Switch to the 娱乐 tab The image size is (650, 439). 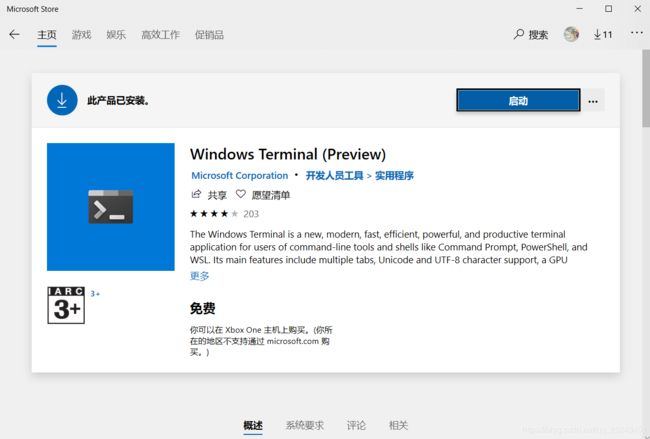pos(116,35)
